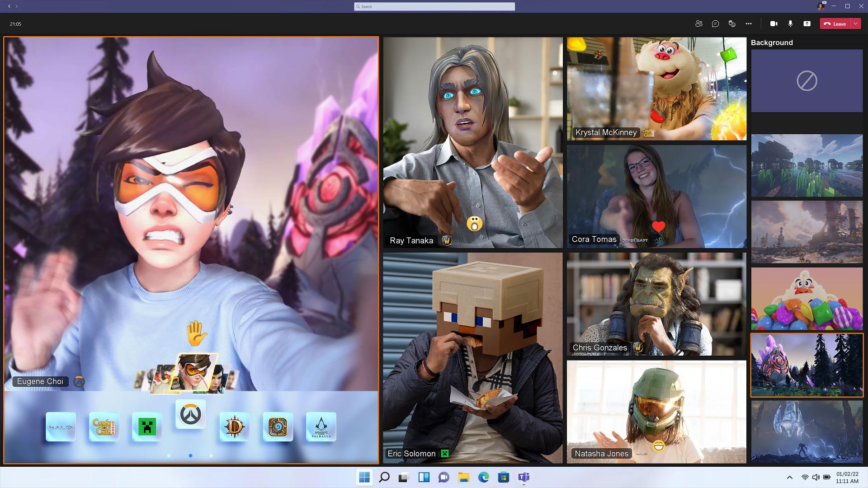Image resolution: width=868 pixels, height=488 pixels.
Task: Go to second filter page dot
Action: pos(190,455)
